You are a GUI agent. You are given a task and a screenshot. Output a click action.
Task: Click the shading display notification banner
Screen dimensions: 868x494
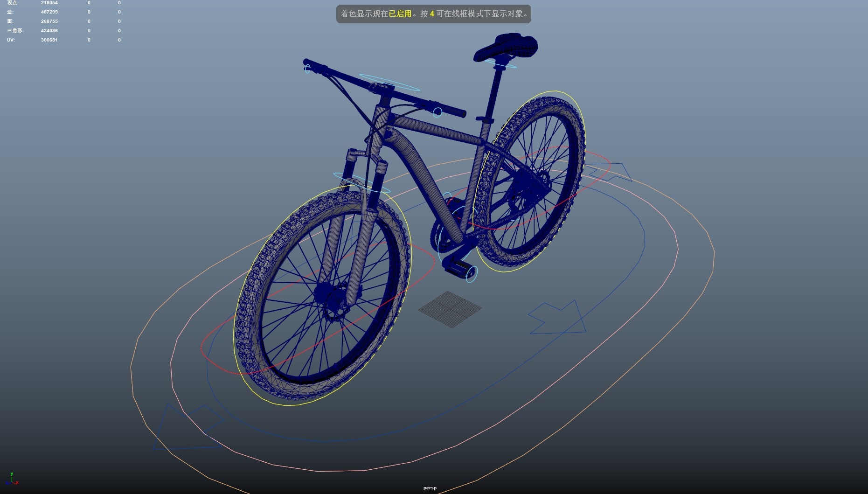coord(433,14)
